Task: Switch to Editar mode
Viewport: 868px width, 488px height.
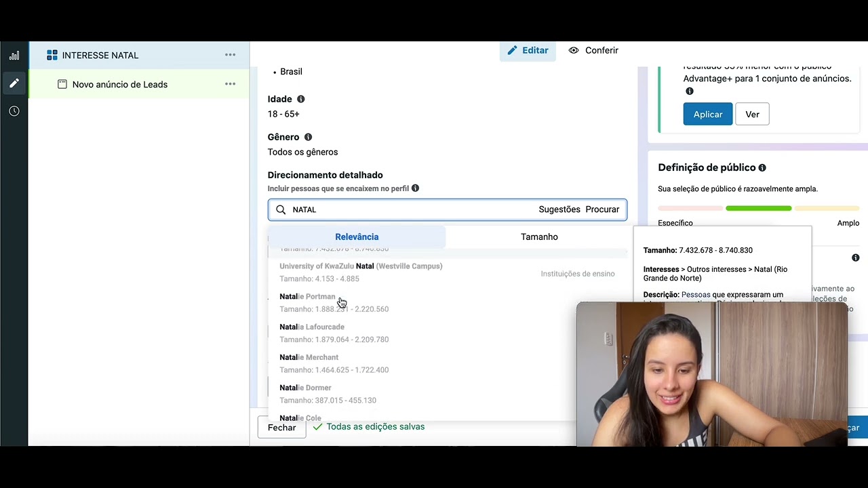Action: pyautogui.click(x=528, y=50)
